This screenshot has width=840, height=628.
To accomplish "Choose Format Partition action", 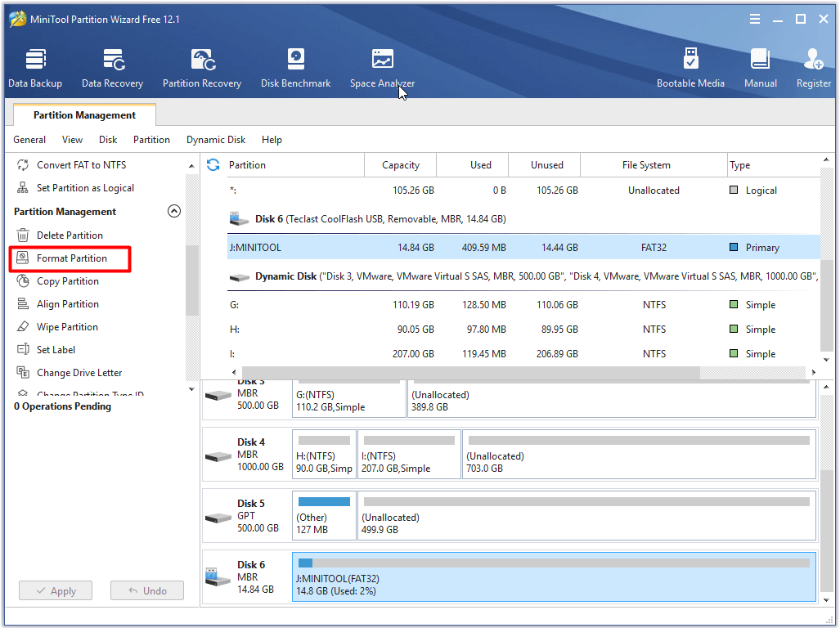I will (70, 258).
